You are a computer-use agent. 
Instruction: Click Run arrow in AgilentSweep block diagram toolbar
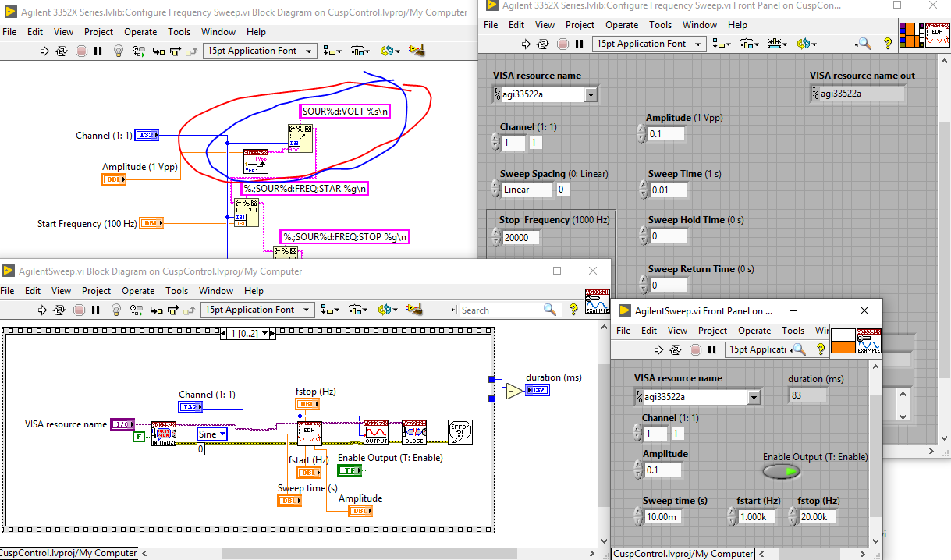[x=44, y=310]
